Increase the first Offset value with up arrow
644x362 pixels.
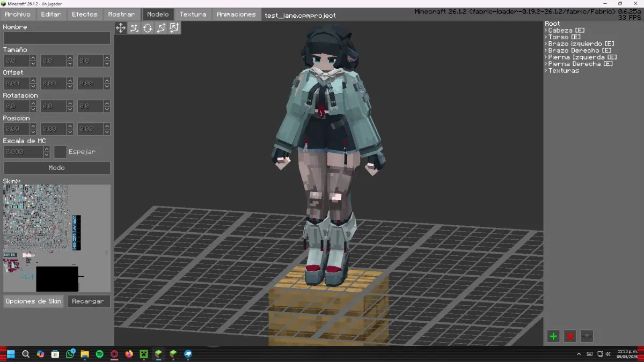[x=33, y=80]
